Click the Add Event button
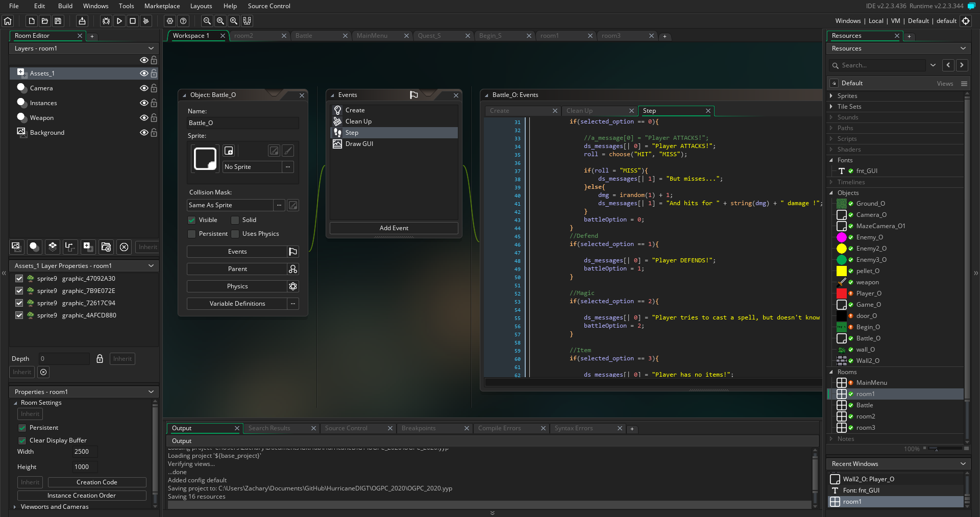Screen dimensions: 980x517 click(x=394, y=228)
